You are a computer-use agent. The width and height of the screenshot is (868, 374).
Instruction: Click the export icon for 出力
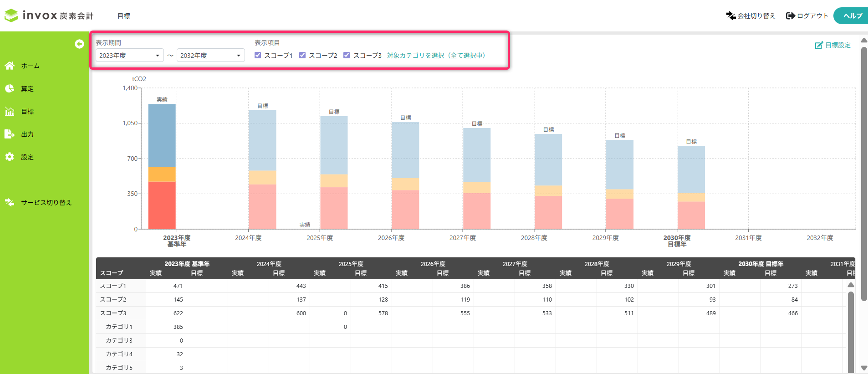(x=10, y=134)
